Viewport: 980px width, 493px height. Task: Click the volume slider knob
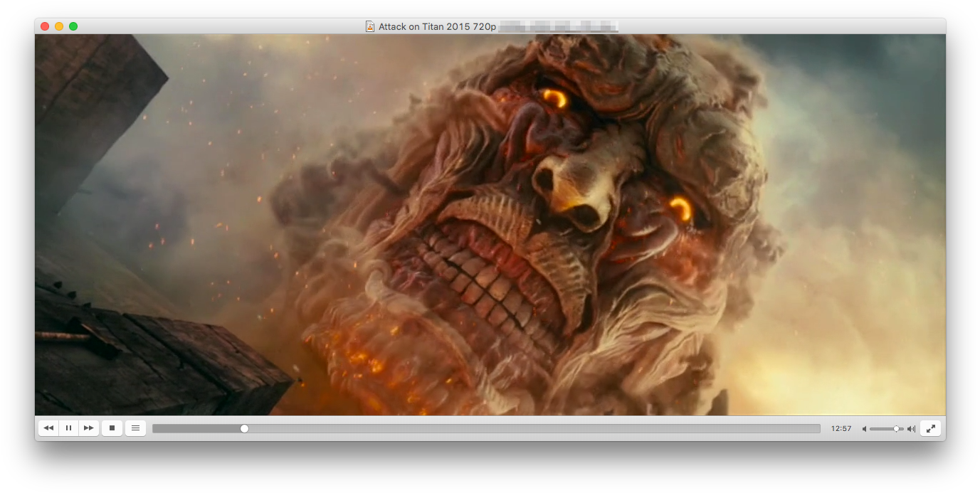896,429
